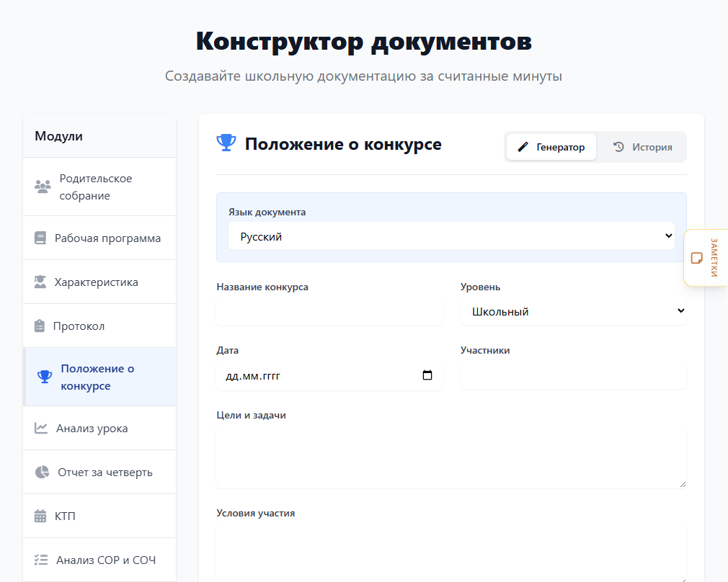Click the Модули sidebar header
The height and width of the screenshot is (582, 728).
pos(99,136)
